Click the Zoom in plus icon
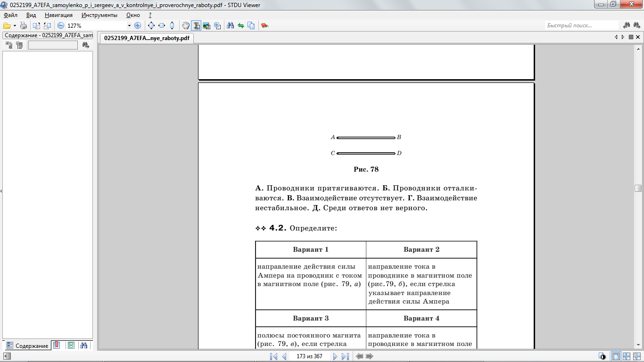 click(138, 25)
